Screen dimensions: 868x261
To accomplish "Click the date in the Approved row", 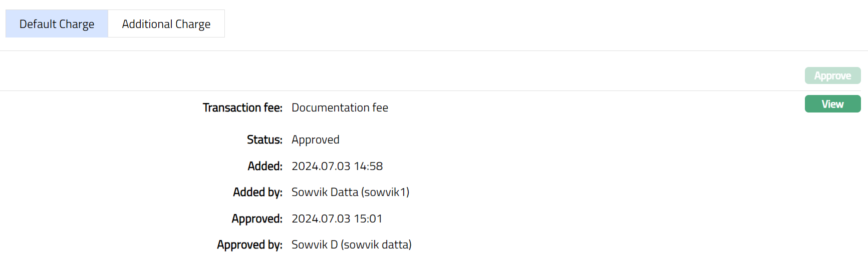I will [x=321, y=218].
